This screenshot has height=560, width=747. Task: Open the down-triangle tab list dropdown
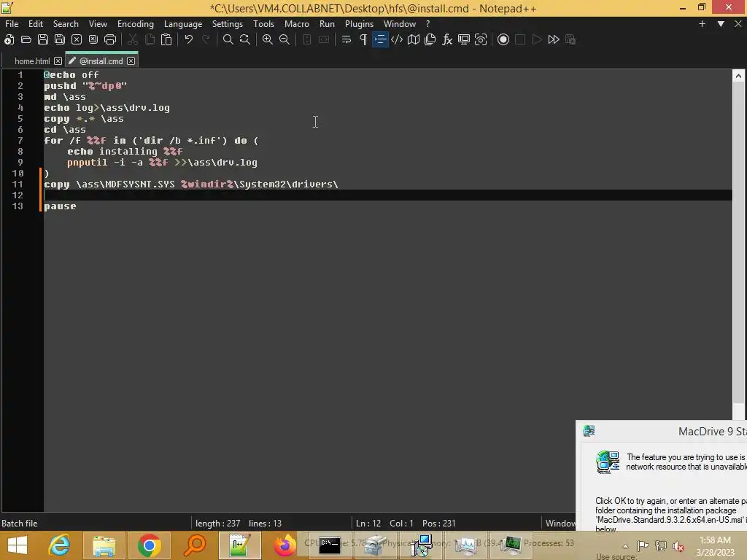[x=721, y=24]
